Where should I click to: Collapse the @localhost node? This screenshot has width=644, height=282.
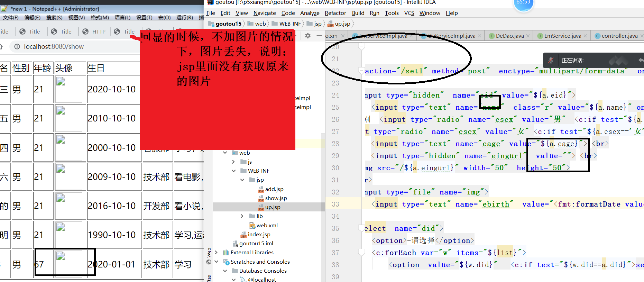234,280
